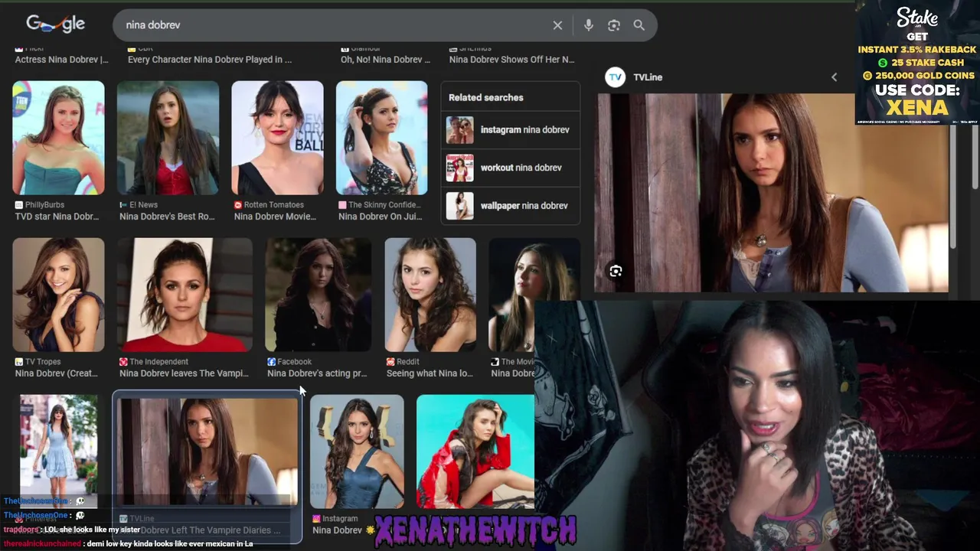Open related search wallpaper nina dobrev
980x551 pixels.
tap(510, 206)
